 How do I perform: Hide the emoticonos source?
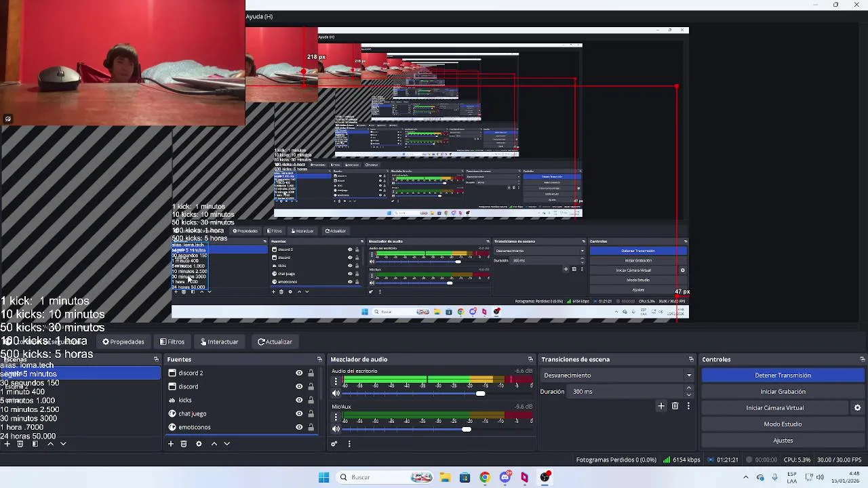[299, 427]
